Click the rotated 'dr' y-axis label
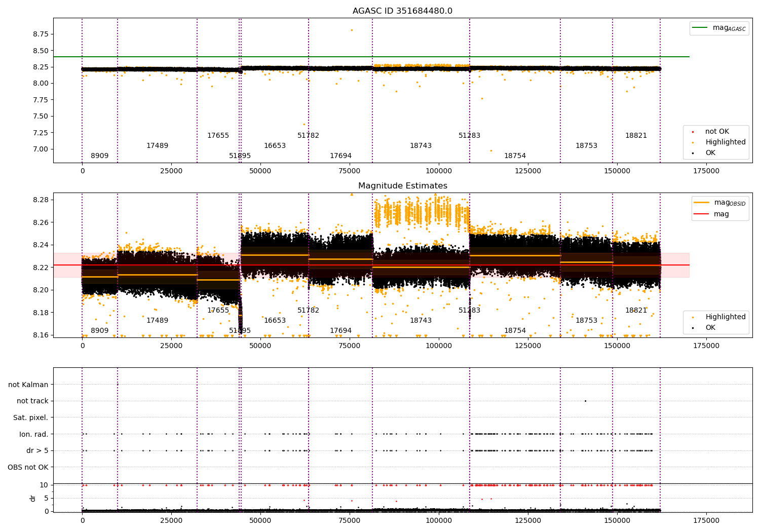 (x=33, y=498)
